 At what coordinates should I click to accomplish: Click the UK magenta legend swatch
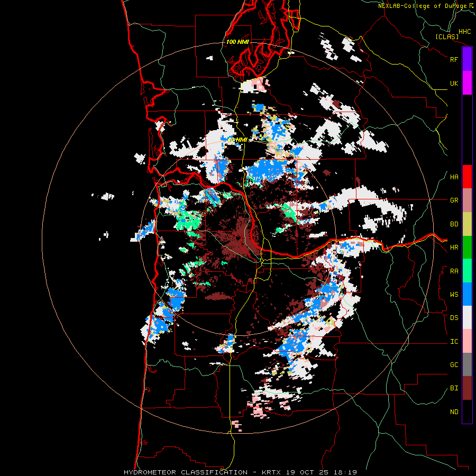pos(467,83)
